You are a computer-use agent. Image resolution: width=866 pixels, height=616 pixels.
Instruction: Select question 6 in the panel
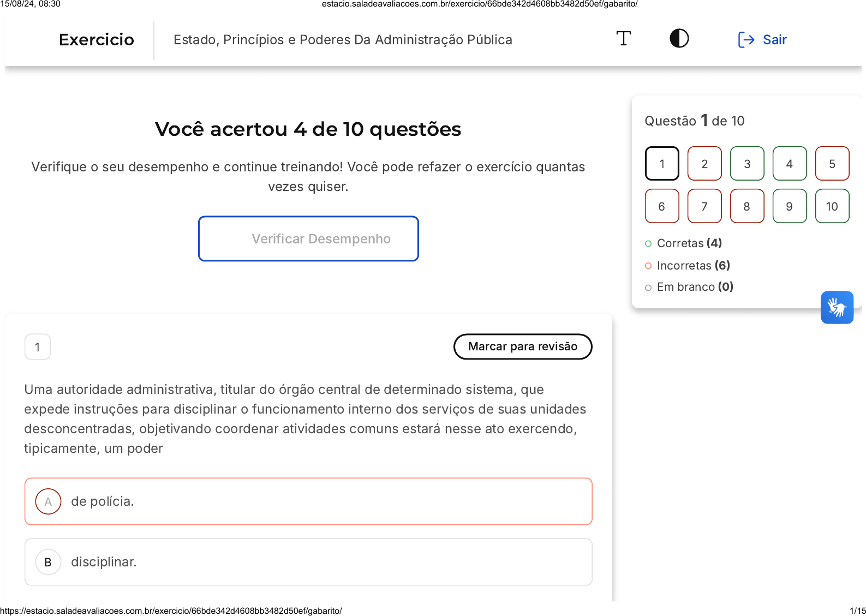(661, 206)
